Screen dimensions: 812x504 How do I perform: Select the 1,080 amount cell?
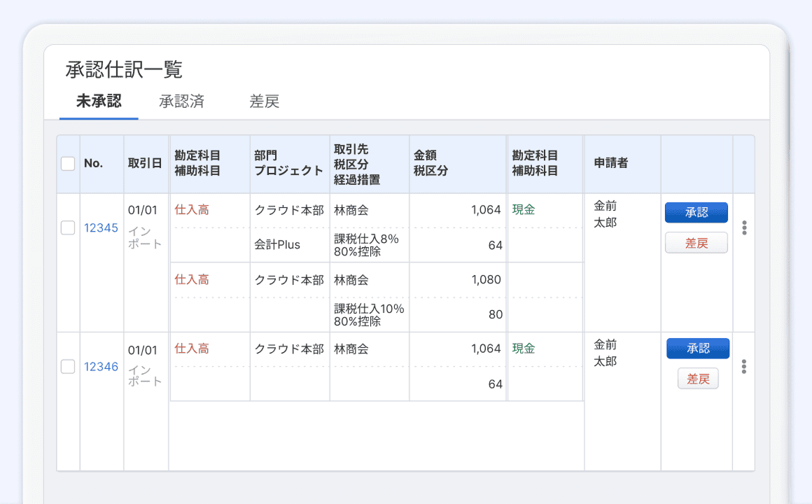pyautogui.click(x=458, y=280)
